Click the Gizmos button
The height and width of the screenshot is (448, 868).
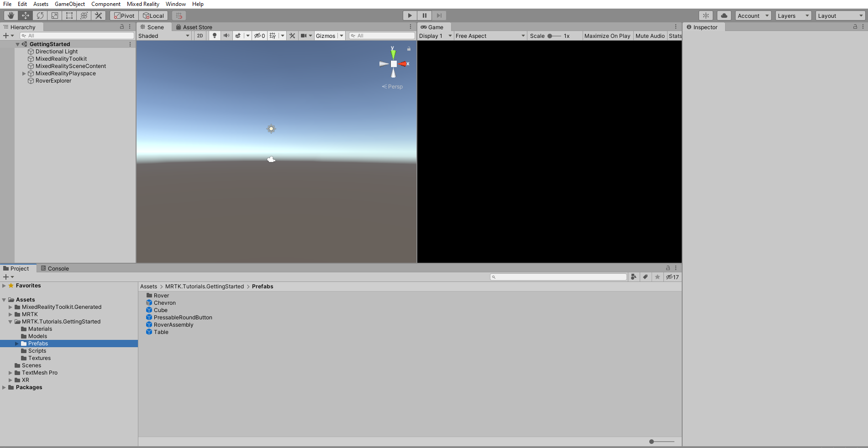[x=326, y=36]
